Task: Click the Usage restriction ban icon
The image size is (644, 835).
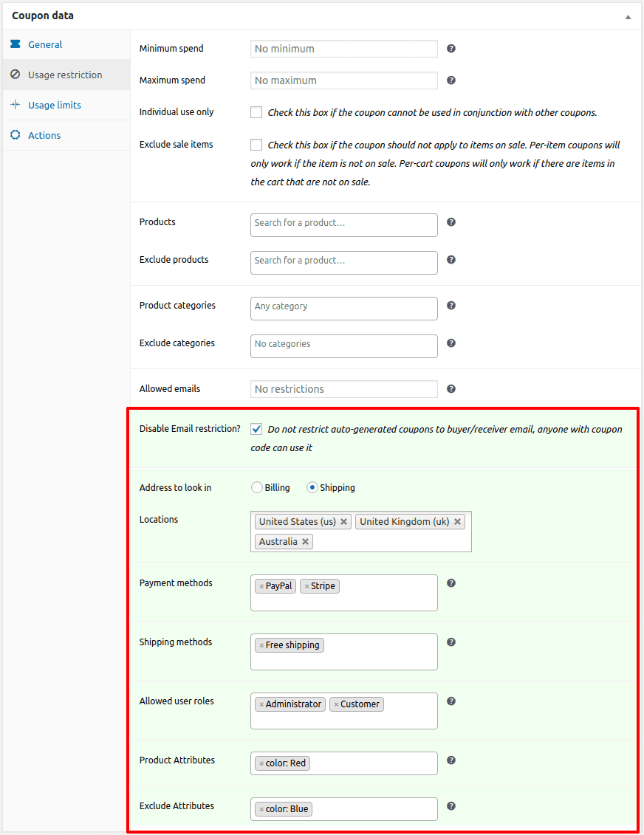Action: (x=16, y=75)
